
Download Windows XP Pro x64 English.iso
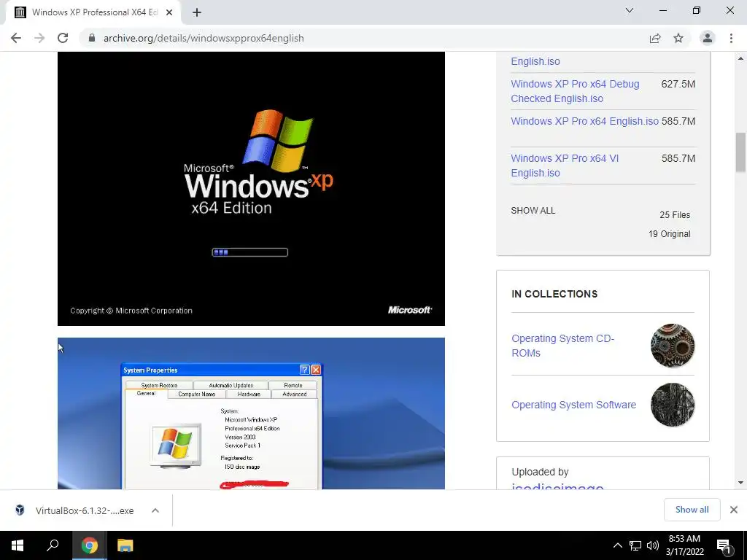(x=584, y=121)
